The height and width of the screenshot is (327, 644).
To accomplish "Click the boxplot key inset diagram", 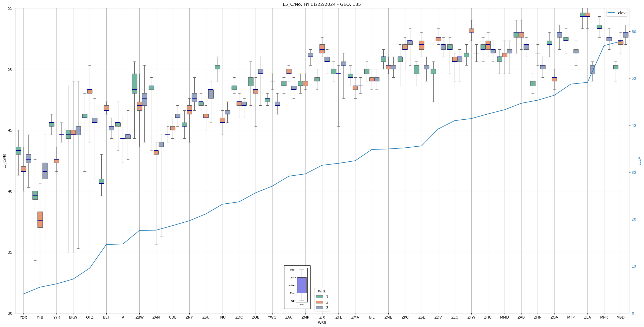I will click(x=297, y=287).
